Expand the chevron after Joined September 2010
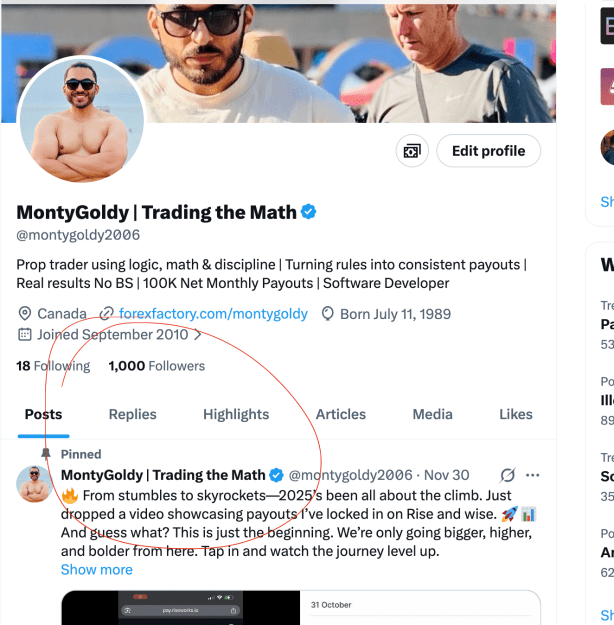Viewport: 614px width, 625px height. [197, 335]
